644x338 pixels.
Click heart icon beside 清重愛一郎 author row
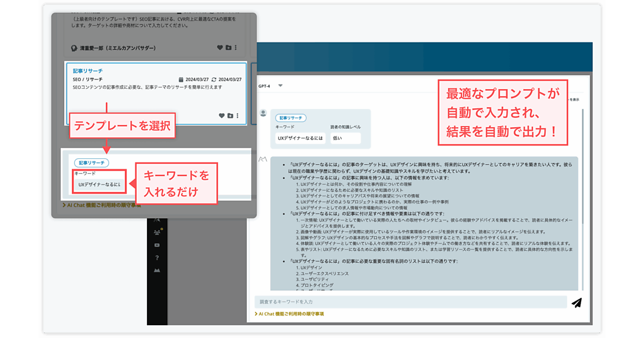click(219, 48)
